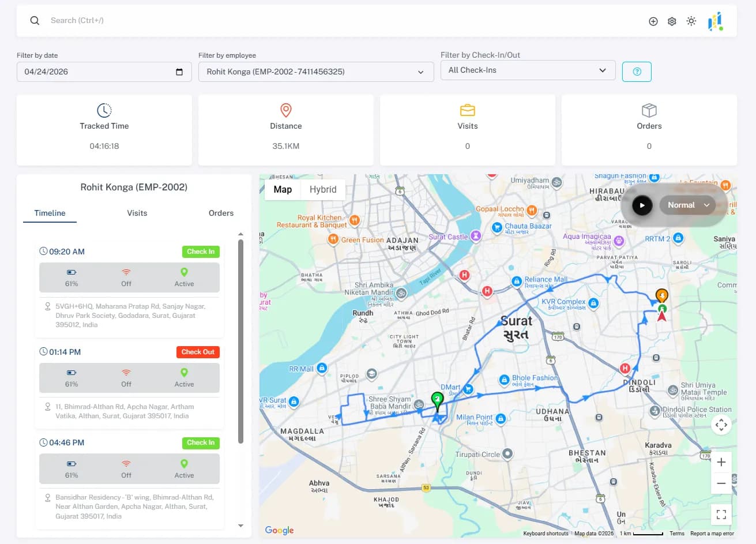Image resolution: width=756 pixels, height=544 pixels.
Task: Click the 5VGH+6HQ Maharana Pratap Rd address
Action: [x=130, y=316]
